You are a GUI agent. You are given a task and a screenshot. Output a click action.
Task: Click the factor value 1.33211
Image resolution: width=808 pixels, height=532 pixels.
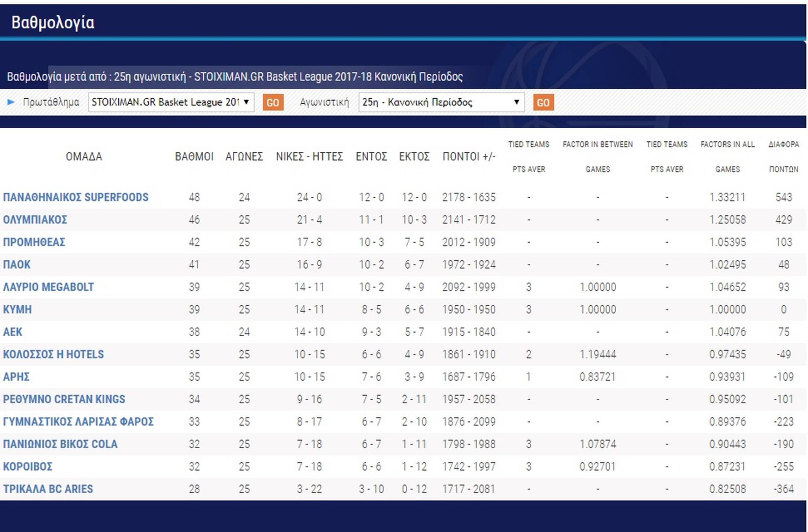[728, 197]
